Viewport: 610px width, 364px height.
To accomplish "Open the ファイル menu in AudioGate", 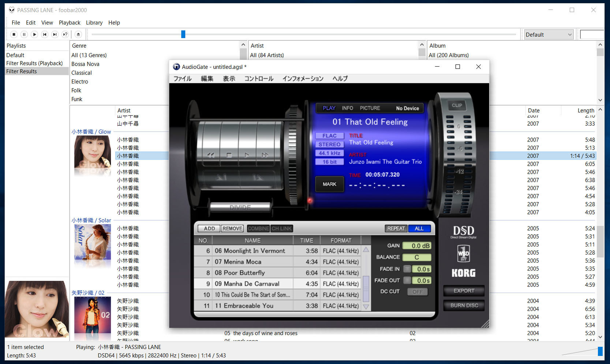I will pos(183,79).
